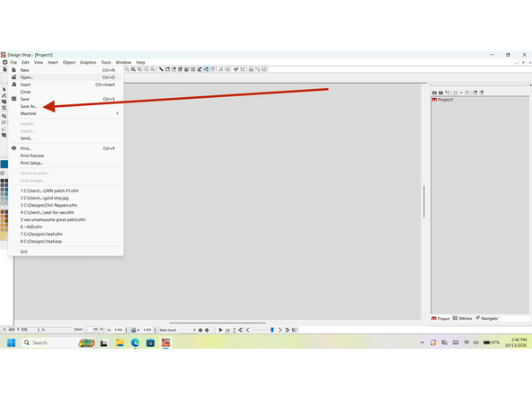Click the needle stitch toolbar icon
Screen dimensions: 532x399
235,69
